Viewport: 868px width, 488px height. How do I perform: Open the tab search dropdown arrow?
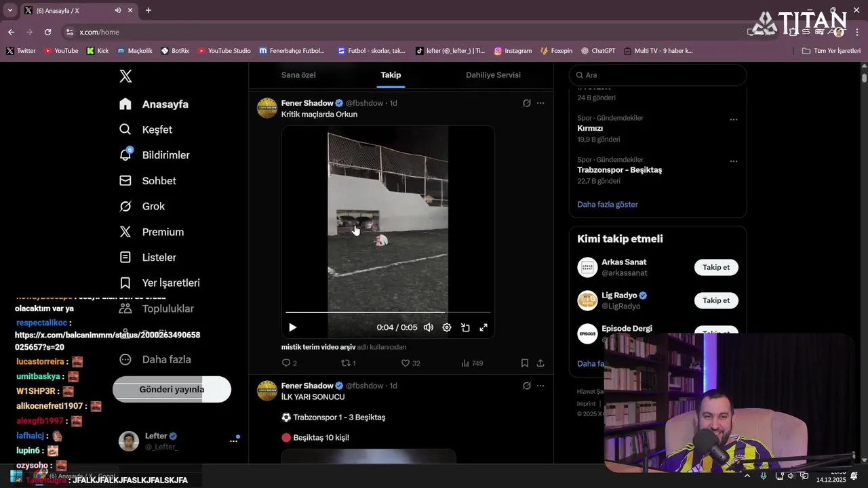pos(9,10)
